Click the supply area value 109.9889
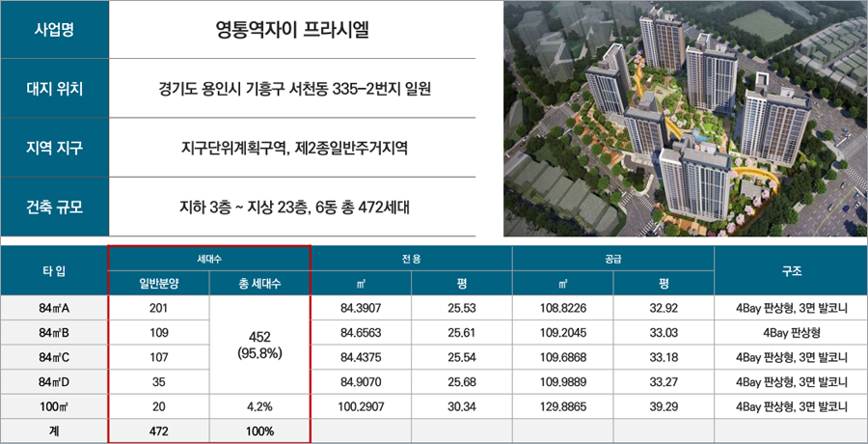The width and height of the screenshot is (868, 444). [563, 382]
